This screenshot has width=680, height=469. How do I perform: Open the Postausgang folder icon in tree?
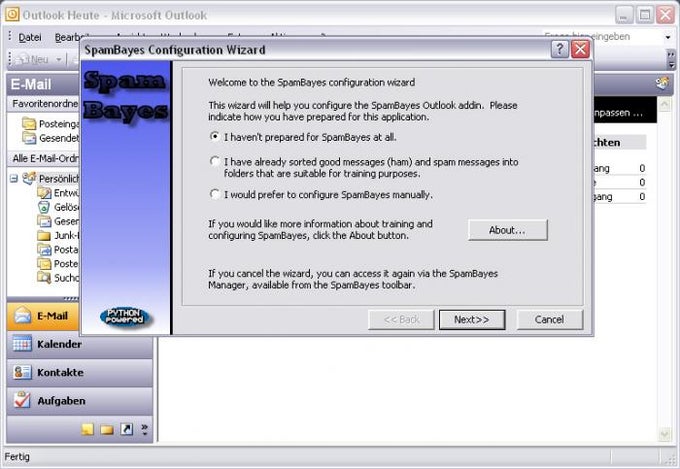pos(44,249)
